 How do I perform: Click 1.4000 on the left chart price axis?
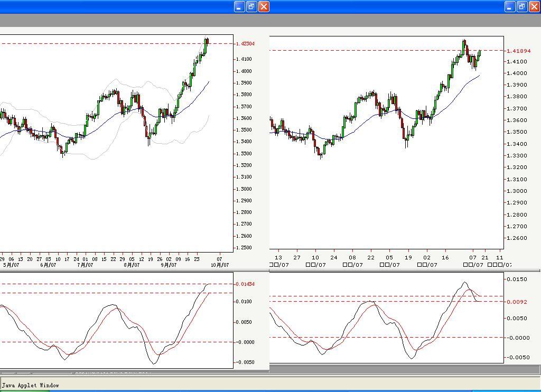[x=244, y=71]
